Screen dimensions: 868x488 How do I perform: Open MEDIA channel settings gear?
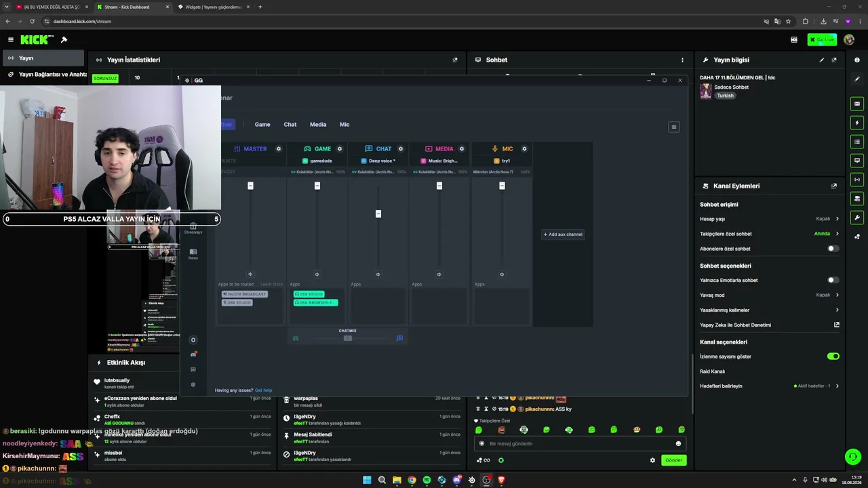pos(462,149)
